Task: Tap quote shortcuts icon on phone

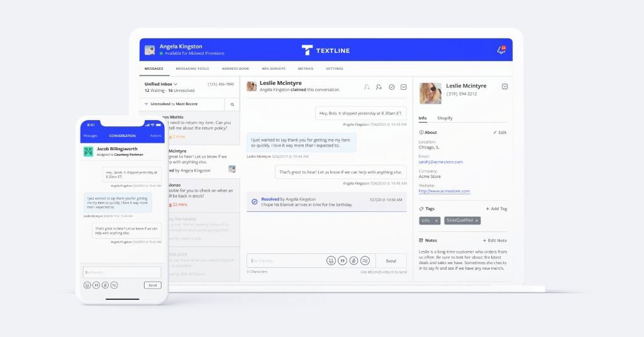Action: coord(96,285)
